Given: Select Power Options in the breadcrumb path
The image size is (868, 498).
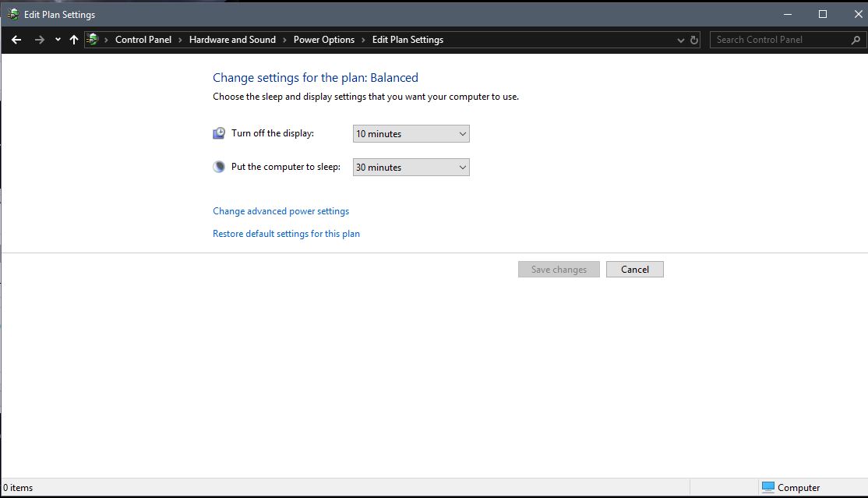Looking at the screenshot, I should 324,39.
